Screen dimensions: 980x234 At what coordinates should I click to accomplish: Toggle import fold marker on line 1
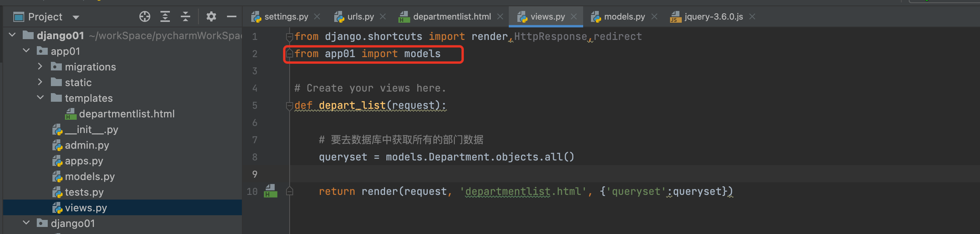290,37
